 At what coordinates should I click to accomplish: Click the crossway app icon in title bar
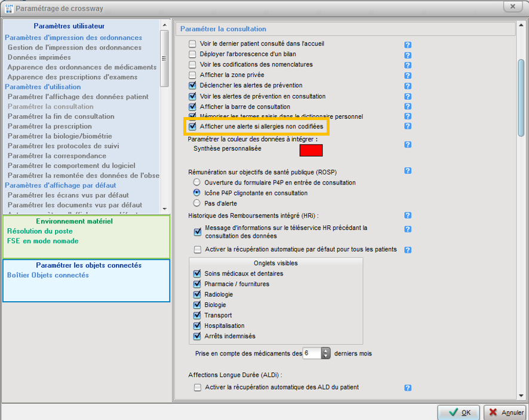coord(9,8)
